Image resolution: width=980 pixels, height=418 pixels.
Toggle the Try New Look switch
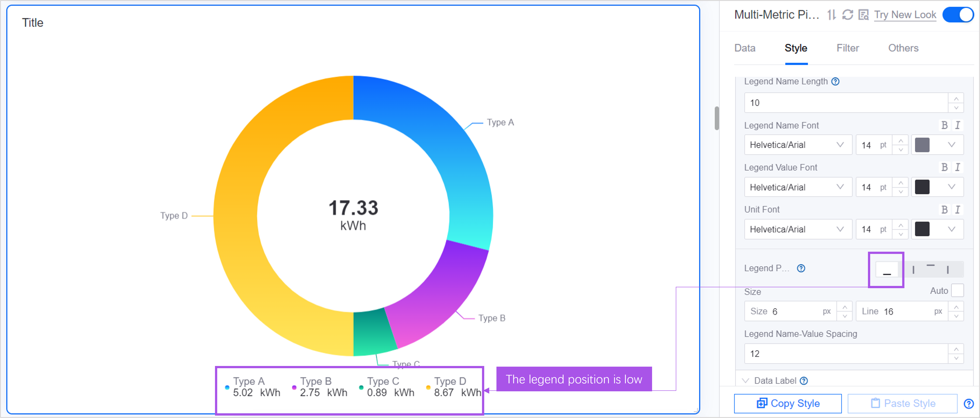coord(958,15)
